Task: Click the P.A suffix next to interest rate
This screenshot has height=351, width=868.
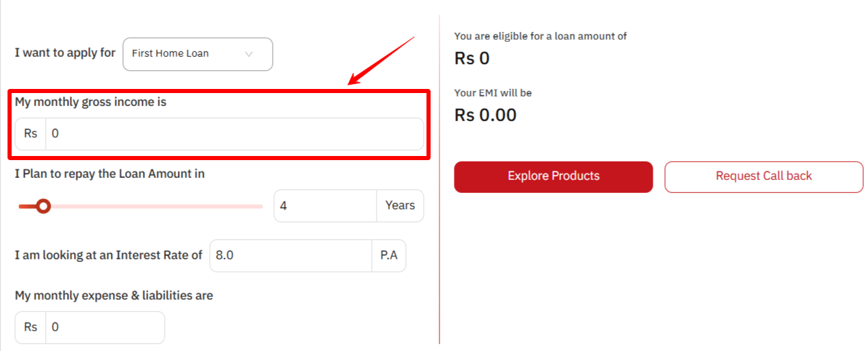Action: (389, 256)
